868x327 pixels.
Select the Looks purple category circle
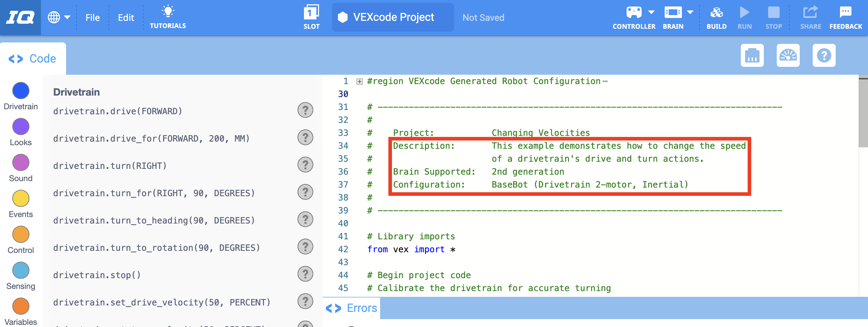click(21, 127)
